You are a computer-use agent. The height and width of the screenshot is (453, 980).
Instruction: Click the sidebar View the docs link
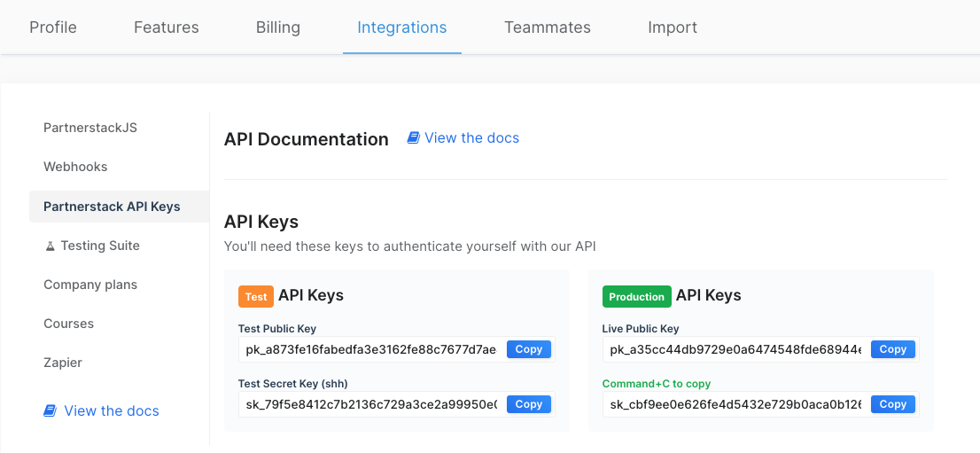[101, 410]
